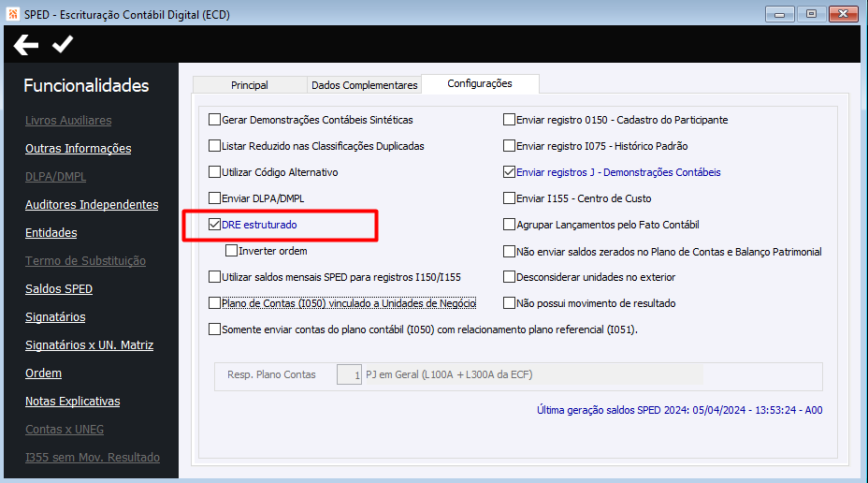Click the Ordem sidebar link
This screenshot has height=483, width=868.
(43, 373)
